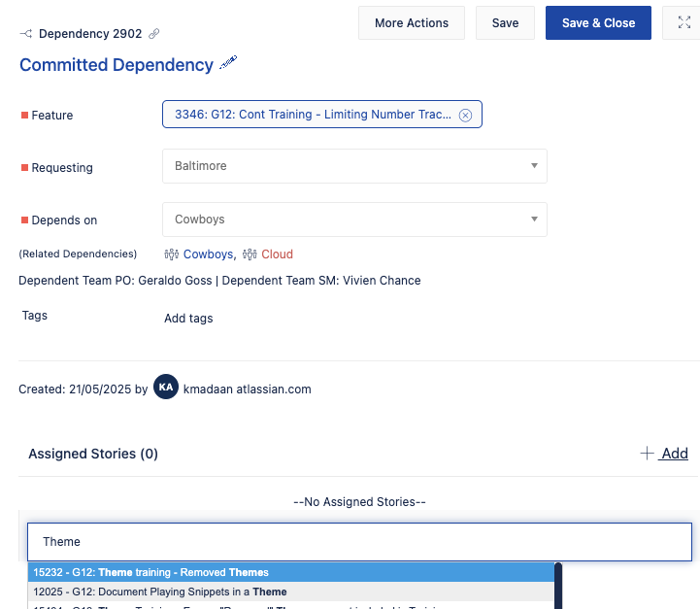The height and width of the screenshot is (609, 700).
Task: Open the More Actions menu
Action: click(x=411, y=22)
